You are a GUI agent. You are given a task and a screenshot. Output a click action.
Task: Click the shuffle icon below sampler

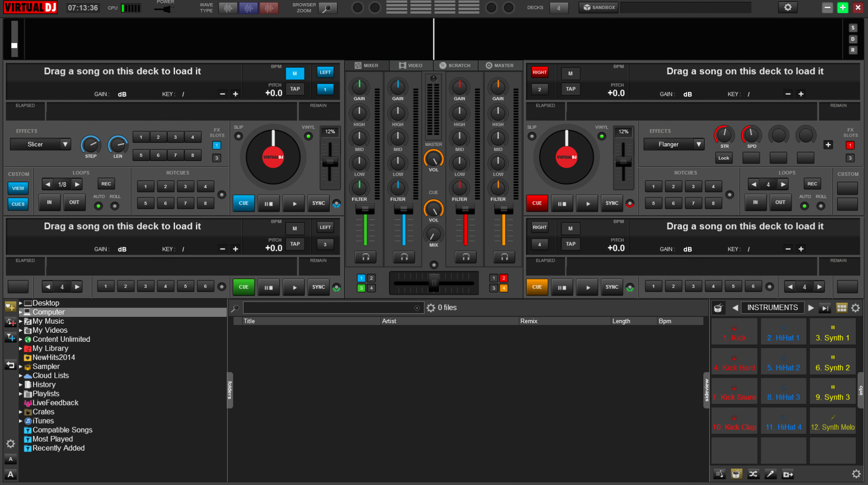[x=753, y=474]
